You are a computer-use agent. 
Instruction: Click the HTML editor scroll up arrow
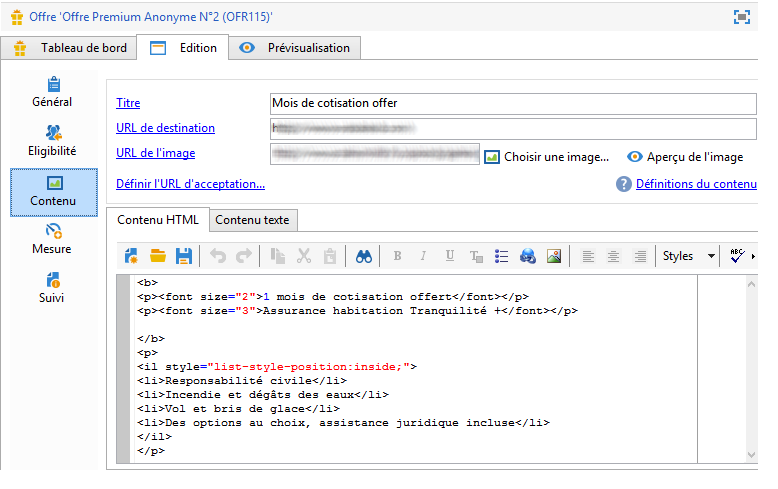(751, 284)
